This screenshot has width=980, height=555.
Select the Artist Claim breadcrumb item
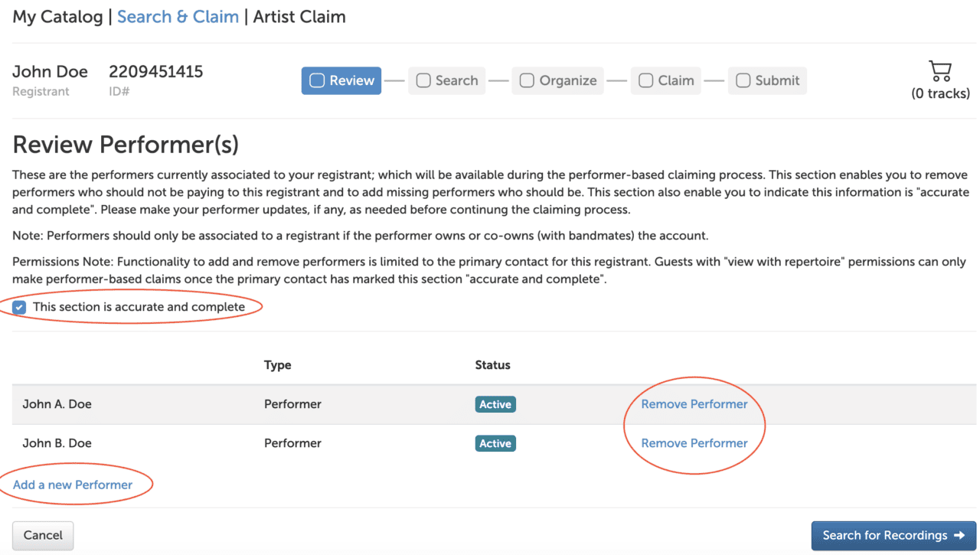coord(299,16)
